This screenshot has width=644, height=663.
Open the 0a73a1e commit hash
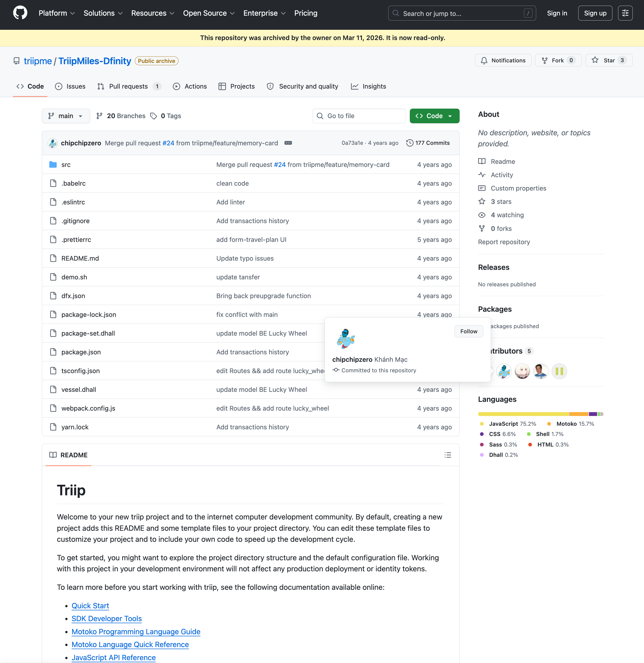pyautogui.click(x=352, y=143)
